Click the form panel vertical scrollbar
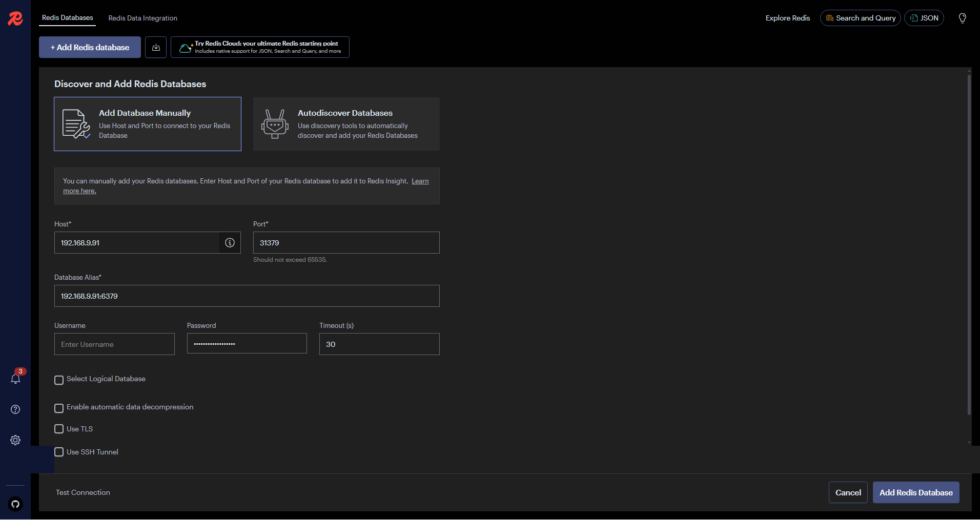 click(969, 245)
